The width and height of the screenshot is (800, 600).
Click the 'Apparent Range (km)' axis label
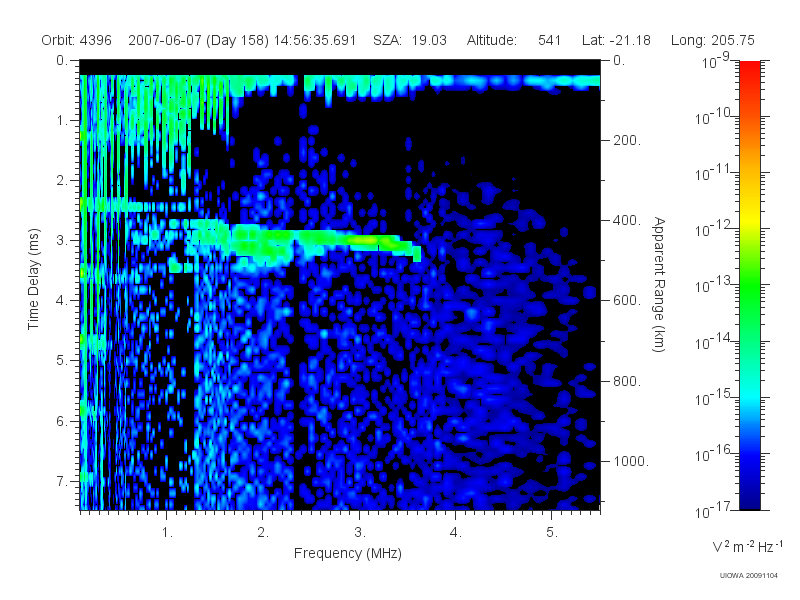pos(659,285)
